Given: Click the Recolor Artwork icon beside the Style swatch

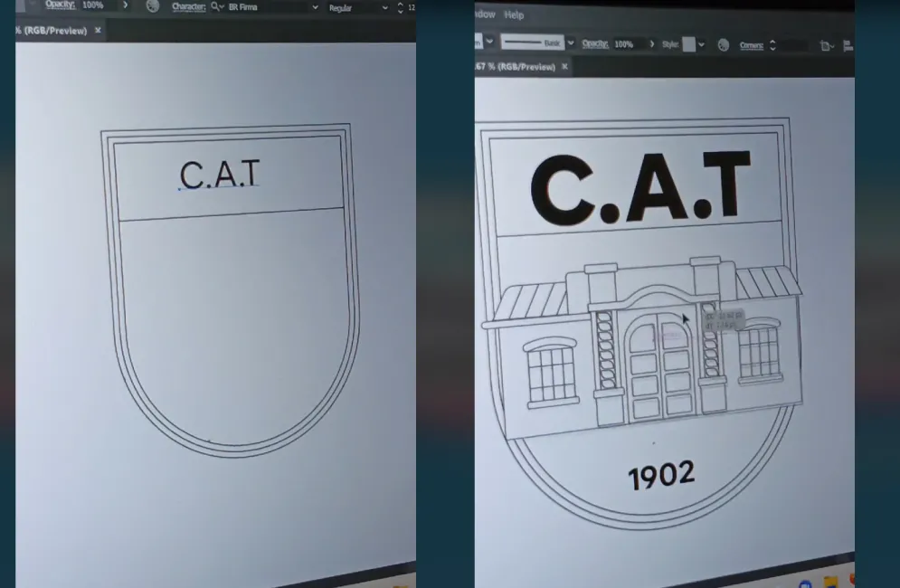Looking at the screenshot, I should coord(722,43).
